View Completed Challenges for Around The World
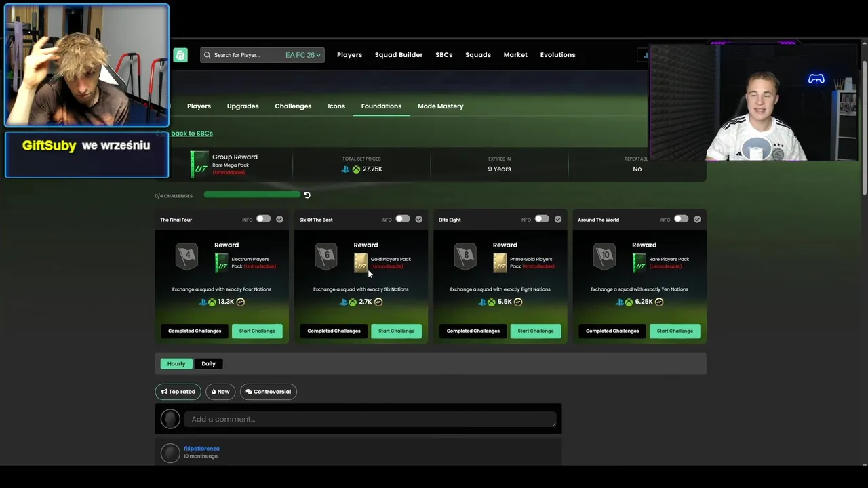Screen dimensions: 868x488 [x=612, y=331]
